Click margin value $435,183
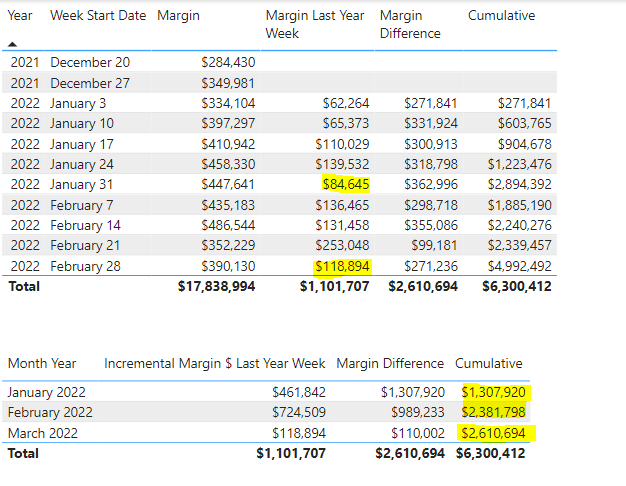Viewport: 626px width, 486px height. (x=228, y=205)
